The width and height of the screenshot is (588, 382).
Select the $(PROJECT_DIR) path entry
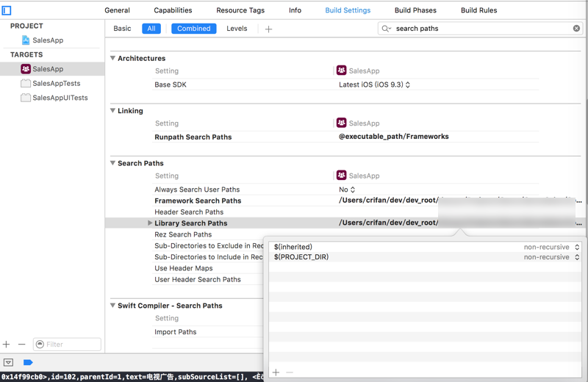point(301,257)
